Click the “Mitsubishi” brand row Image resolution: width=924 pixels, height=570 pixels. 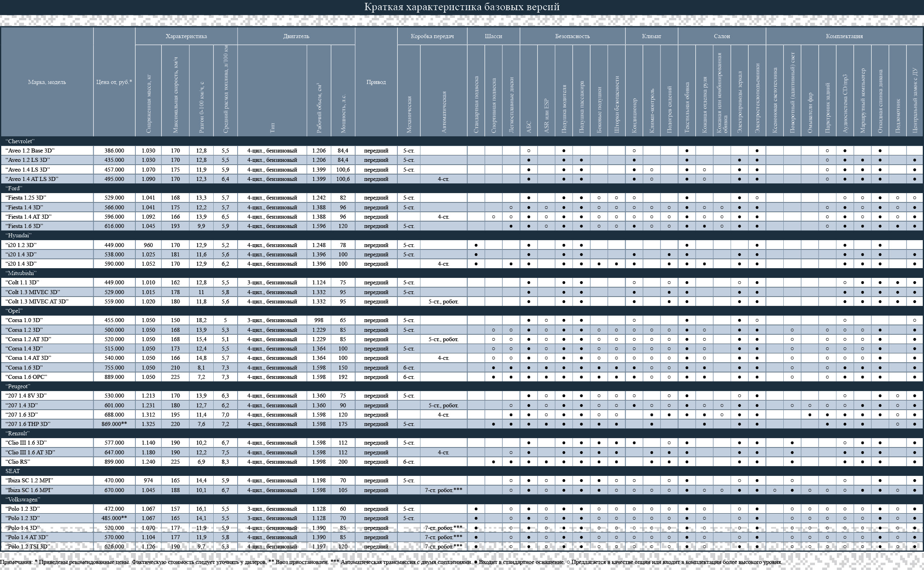pos(462,273)
